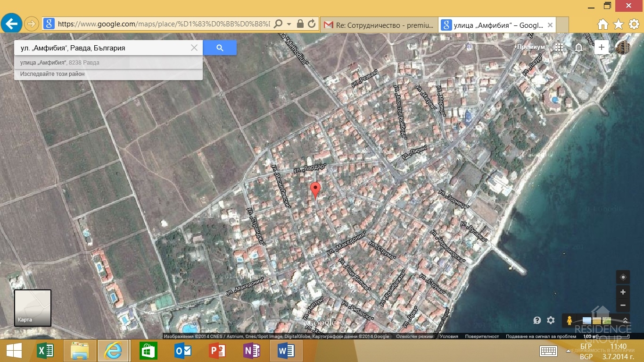Open Google notifications bell icon
This screenshot has height=362, width=644.
[x=578, y=47]
